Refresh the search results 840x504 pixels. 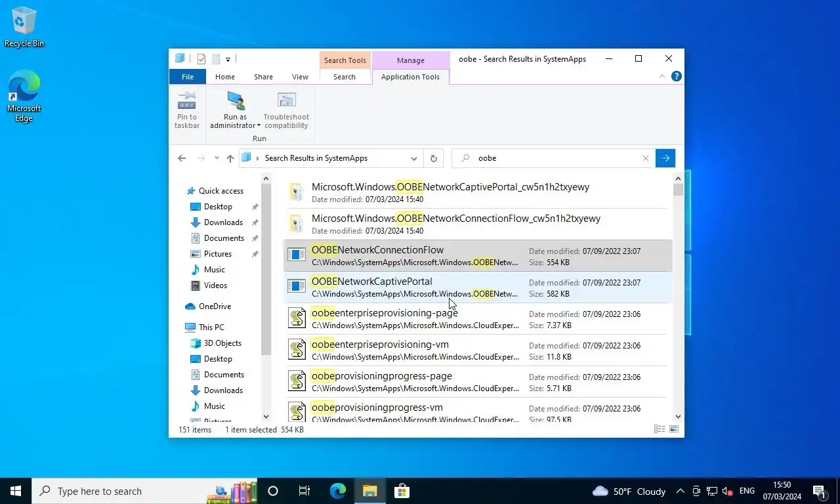[433, 158]
